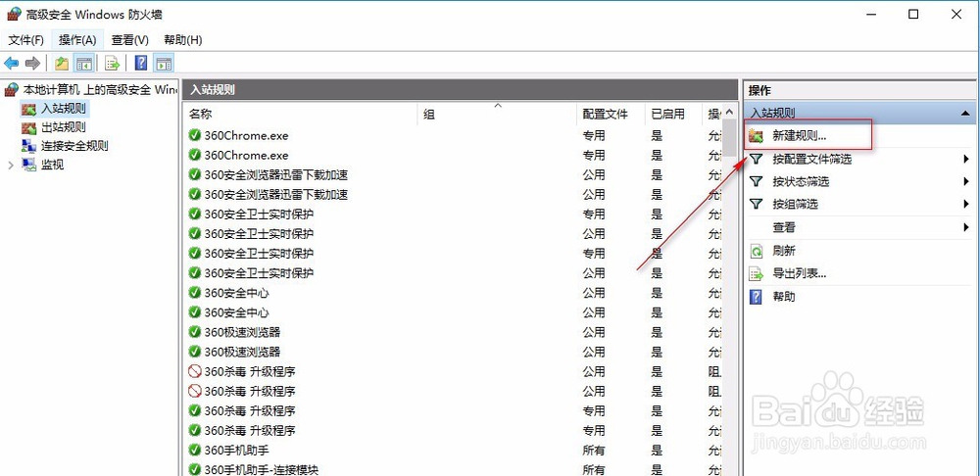
Task: Click the Back arrow toolbar icon
Action: click(11, 63)
